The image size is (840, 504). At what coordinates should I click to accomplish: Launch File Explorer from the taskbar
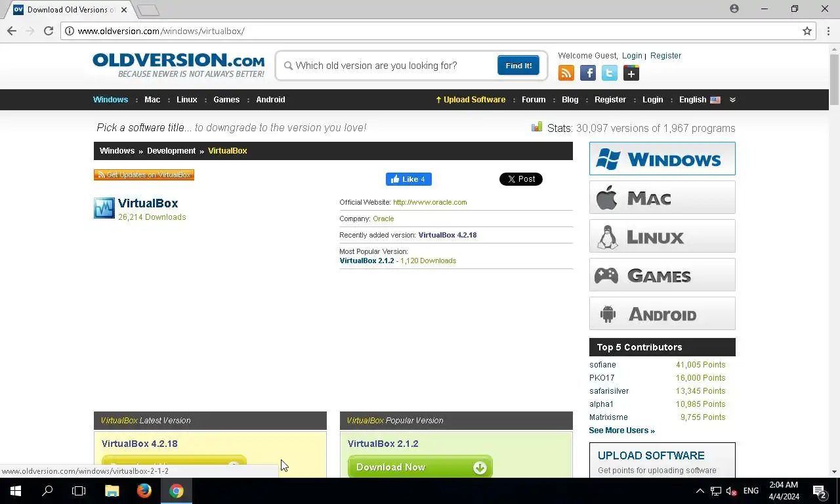112,491
